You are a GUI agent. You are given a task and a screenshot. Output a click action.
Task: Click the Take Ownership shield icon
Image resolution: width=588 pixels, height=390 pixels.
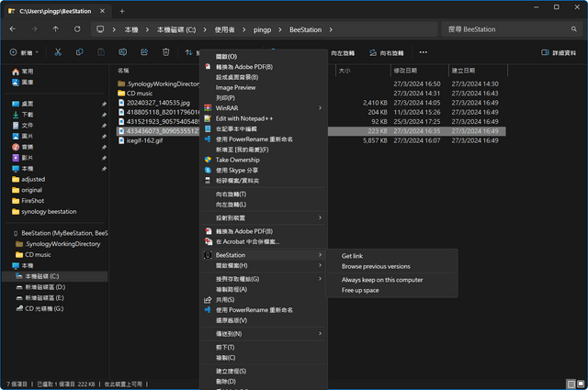coord(208,160)
